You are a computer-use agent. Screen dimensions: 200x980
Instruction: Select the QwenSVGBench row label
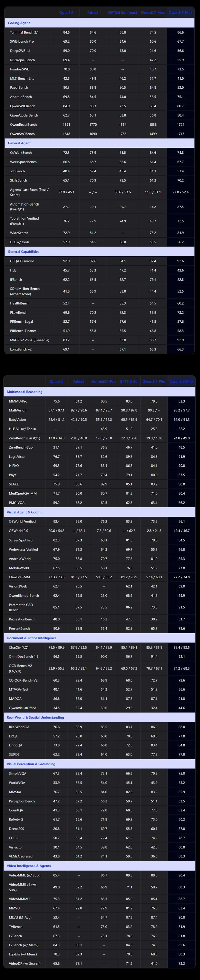pyautogui.click(x=22, y=134)
